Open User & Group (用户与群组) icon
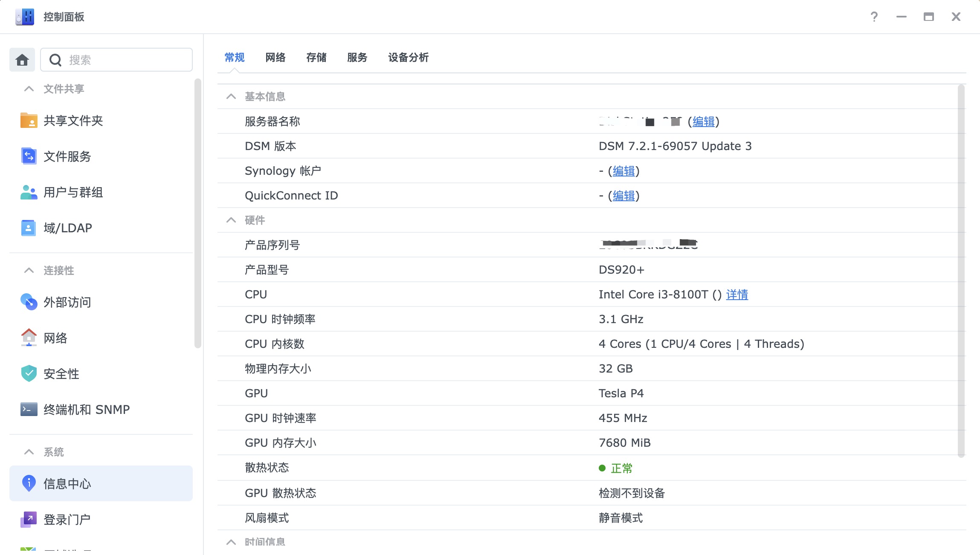 29,192
